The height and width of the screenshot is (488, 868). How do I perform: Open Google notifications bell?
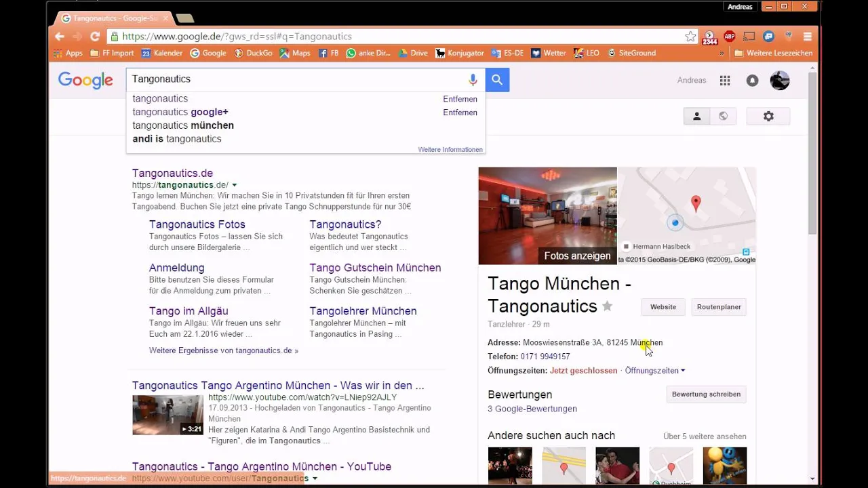pyautogui.click(x=752, y=81)
